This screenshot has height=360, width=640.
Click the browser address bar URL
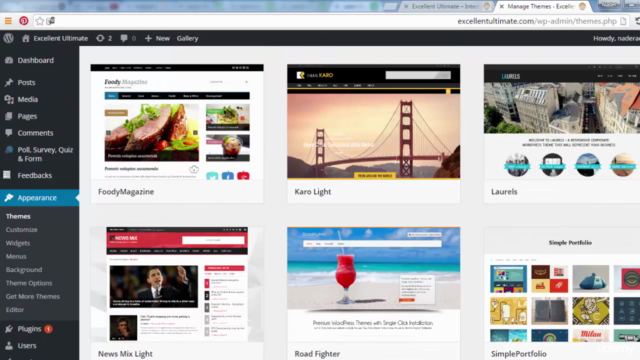(537, 21)
